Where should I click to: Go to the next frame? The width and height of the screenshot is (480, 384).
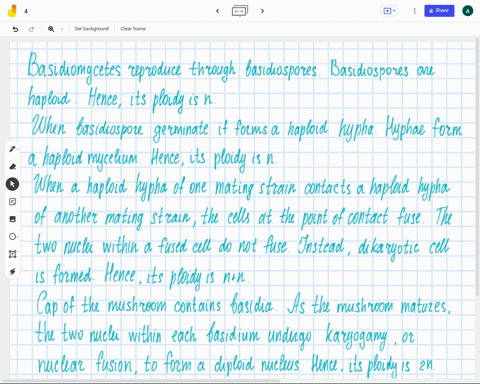[262, 11]
